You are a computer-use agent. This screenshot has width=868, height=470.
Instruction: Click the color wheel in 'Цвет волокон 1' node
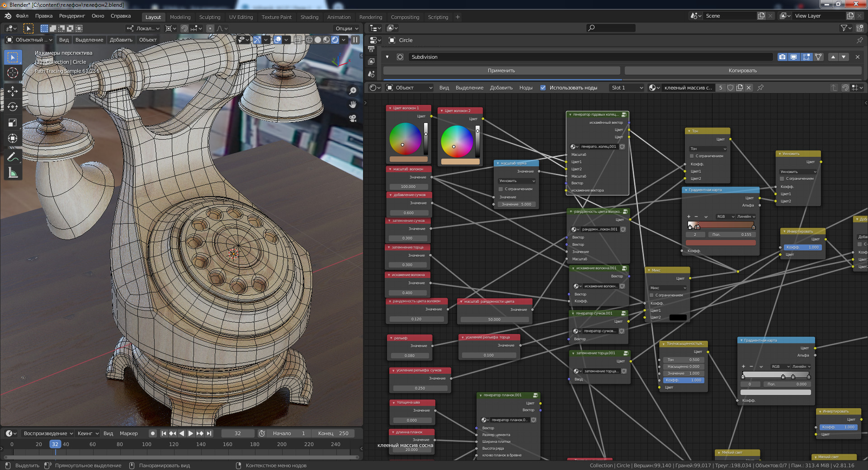405,139
